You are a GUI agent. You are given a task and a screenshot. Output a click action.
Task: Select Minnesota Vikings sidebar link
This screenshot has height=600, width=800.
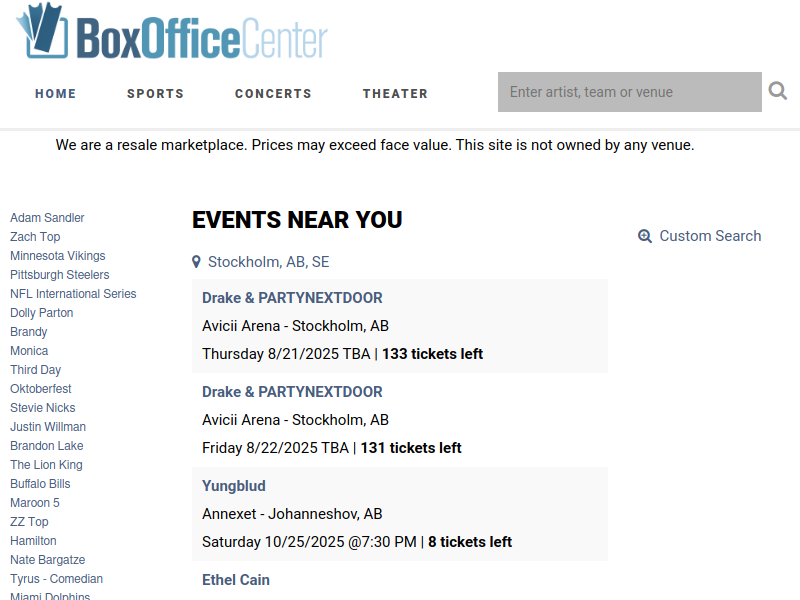pos(58,256)
